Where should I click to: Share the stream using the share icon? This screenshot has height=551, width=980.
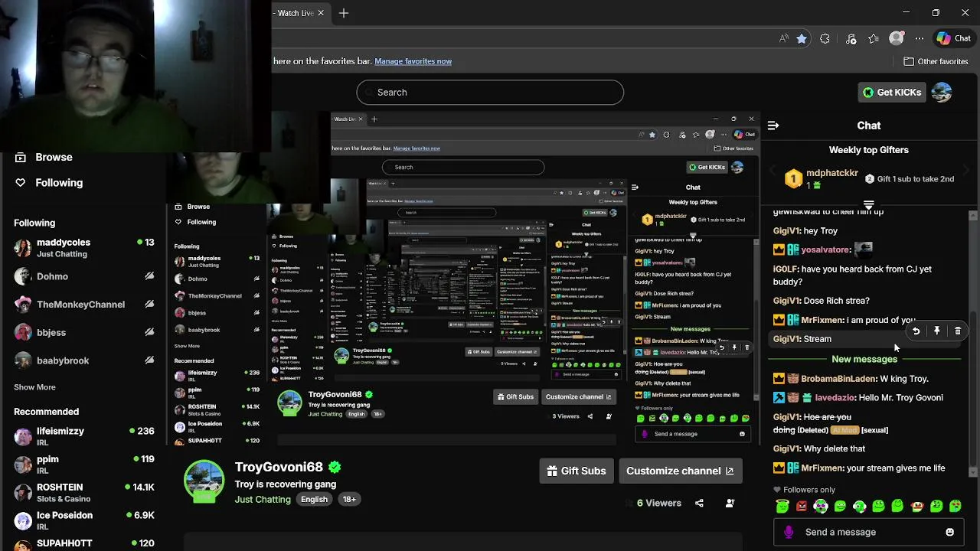(699, 503)
